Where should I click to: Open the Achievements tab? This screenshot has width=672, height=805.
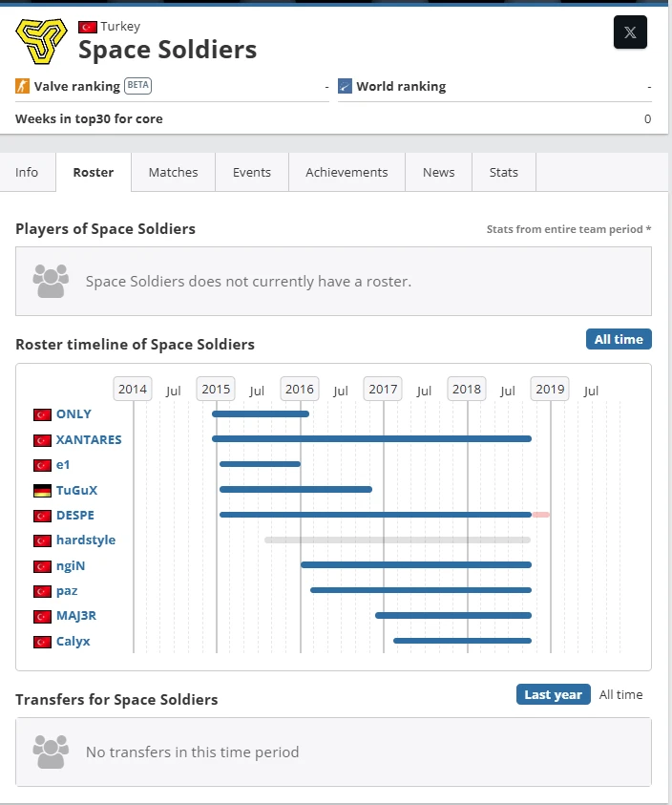pyautogui.click(x=346, y=172)
